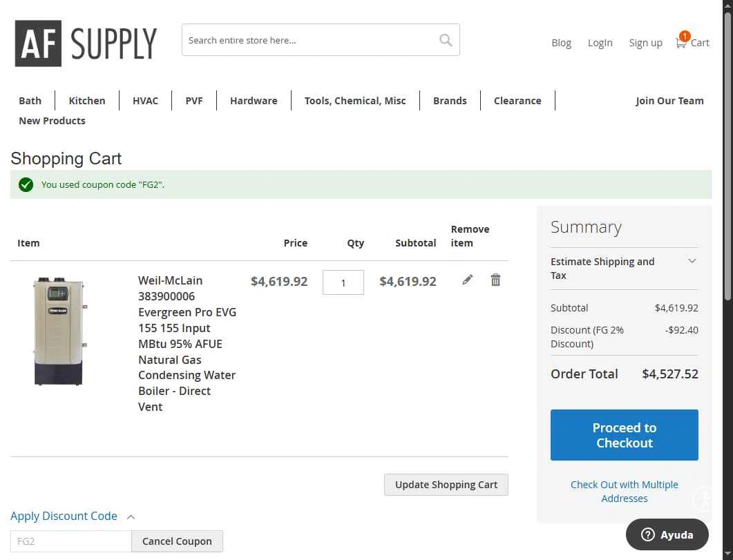This screenshot has width=733, height=560.
Task: Click the Sign up link
Action: click(x=645, y=43)
